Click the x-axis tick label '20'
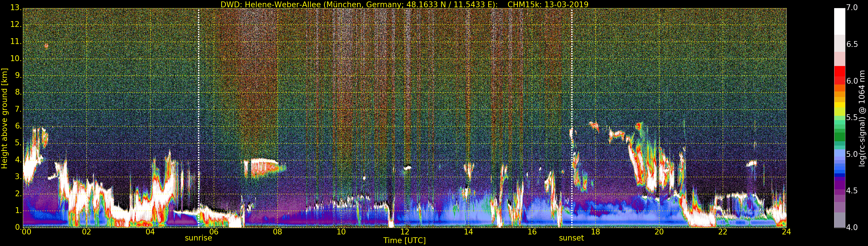 click(659, 232)
